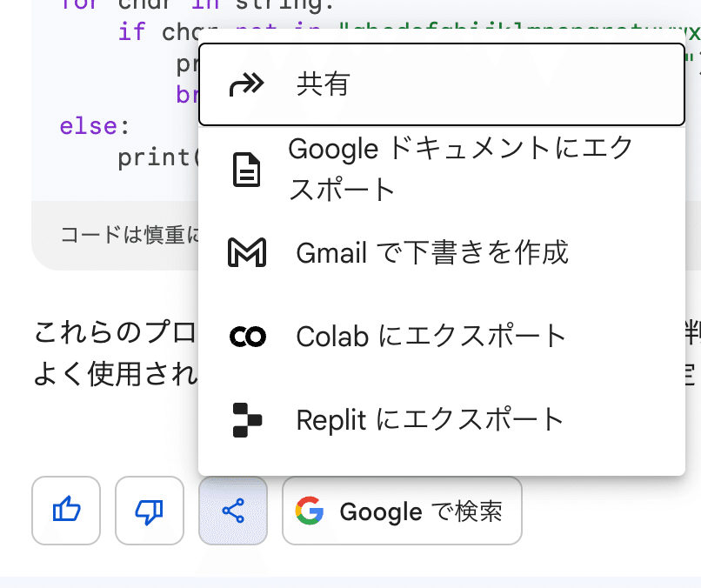Click the thumbs up good response icon
This screenshot has width=701, height=588.
pyautogui.click(x=66, y=511)
